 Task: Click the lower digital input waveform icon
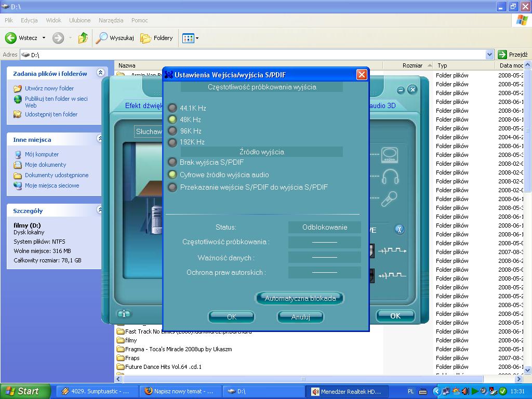click(x=393, y=275)
